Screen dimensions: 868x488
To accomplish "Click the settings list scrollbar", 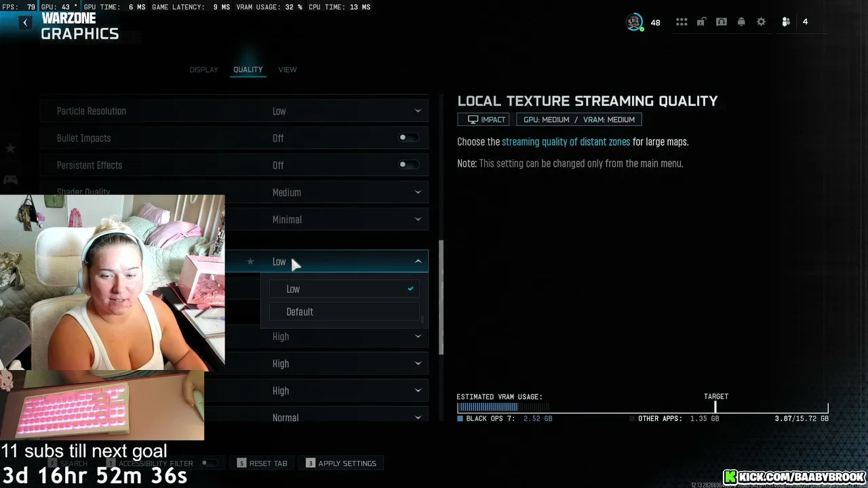I will point(441,298).
